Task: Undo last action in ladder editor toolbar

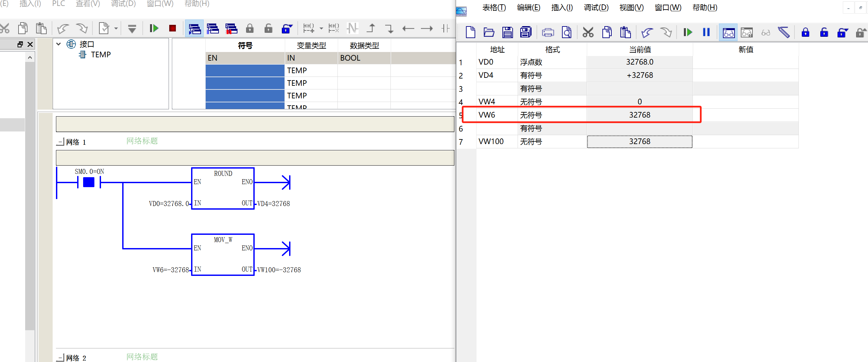Action: pyautogui.click(x=63, y=28)
